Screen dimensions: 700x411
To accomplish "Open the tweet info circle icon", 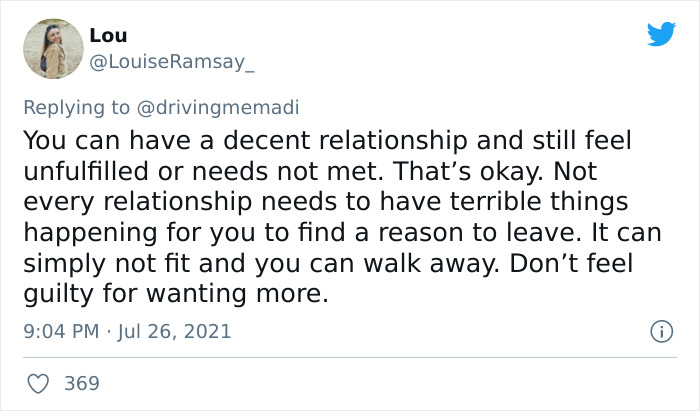I will [662, 332].
